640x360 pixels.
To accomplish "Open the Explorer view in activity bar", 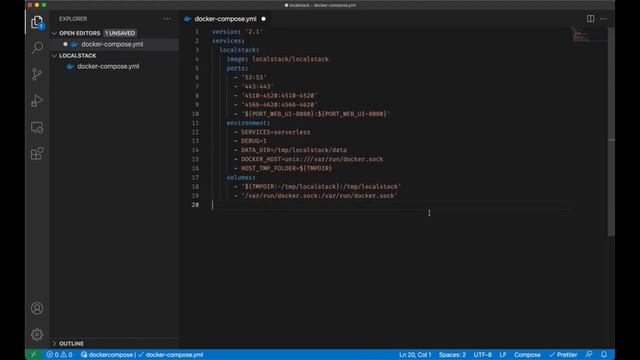I will point(37,22).
